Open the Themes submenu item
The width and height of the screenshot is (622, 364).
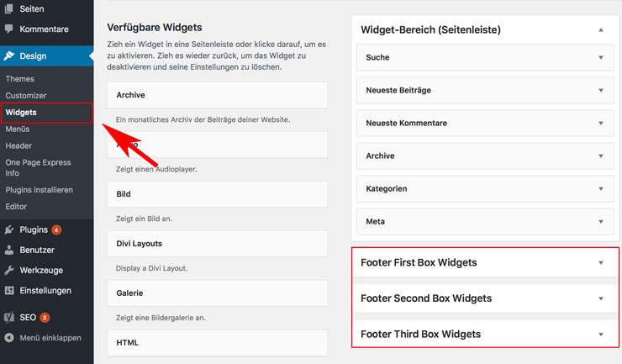20,78
